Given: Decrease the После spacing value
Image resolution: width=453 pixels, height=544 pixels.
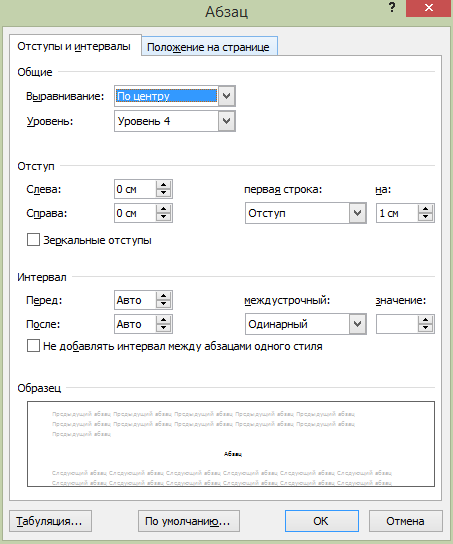Looking at the screenshot, I should pos(163,328).
